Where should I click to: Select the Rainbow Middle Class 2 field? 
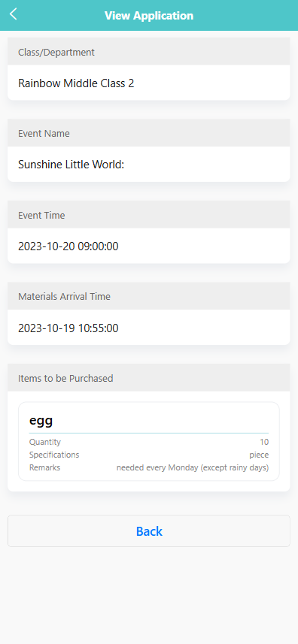pos(149,83)
